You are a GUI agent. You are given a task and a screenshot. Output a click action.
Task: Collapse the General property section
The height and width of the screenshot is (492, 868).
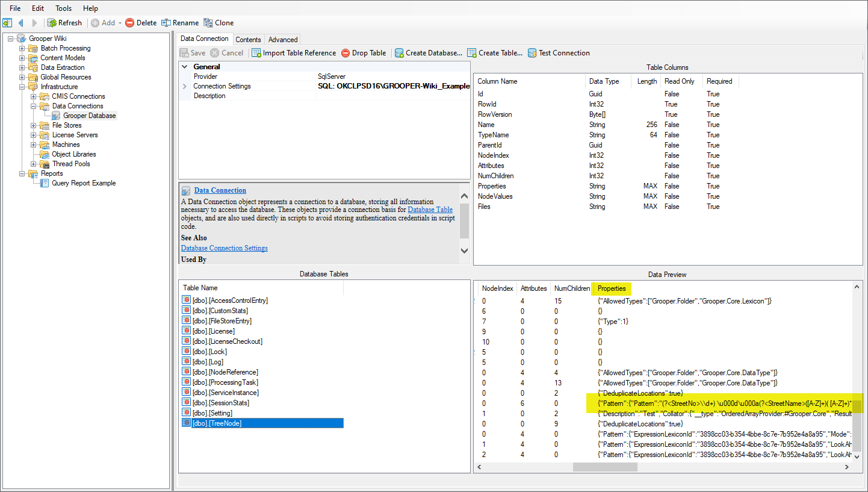[185, 67]
